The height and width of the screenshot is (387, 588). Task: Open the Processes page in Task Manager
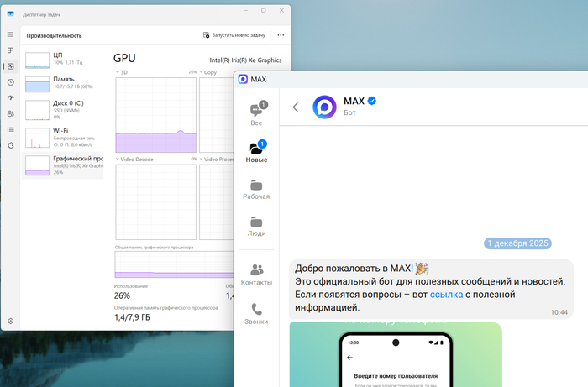point(10,50)
